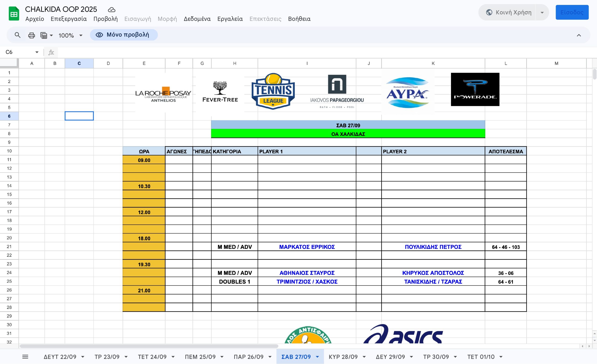
Task: Click the Είσοδος sign-in button
Action: (x=572, y=12)
